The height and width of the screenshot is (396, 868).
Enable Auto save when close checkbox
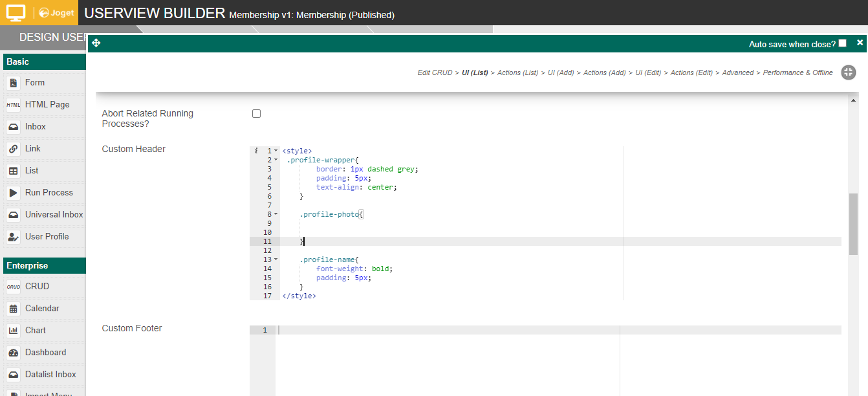tap(842, 43)
